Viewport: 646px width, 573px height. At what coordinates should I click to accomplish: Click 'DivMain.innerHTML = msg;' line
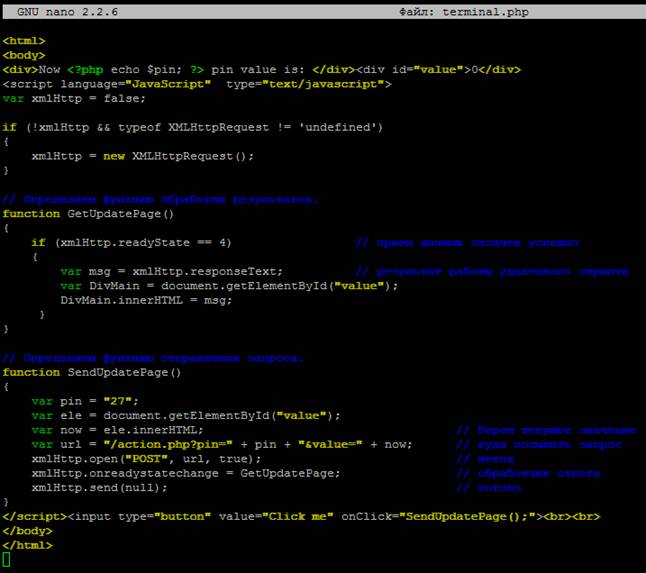[146, 300]
